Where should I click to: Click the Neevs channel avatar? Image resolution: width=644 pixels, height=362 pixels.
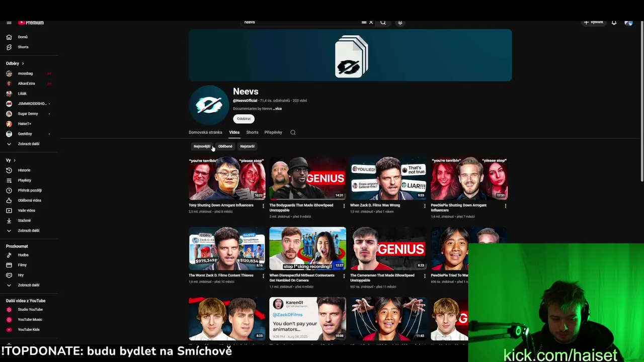point(209,105)
